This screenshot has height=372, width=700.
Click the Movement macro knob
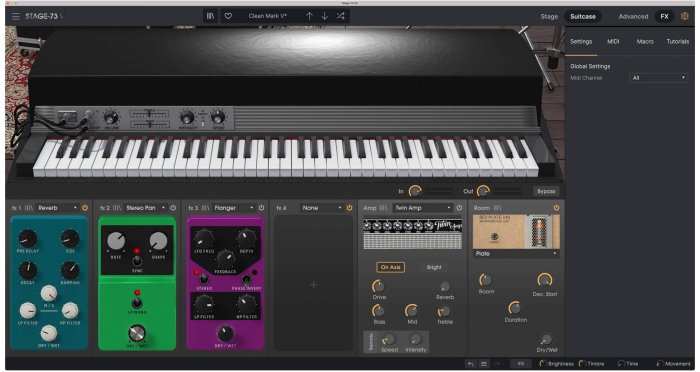[x=660, y=364]
